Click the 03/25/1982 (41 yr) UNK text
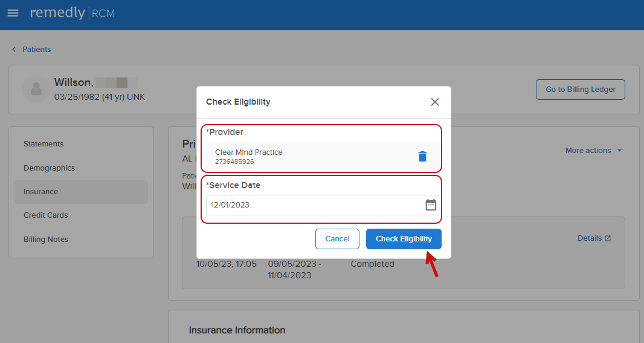Viewport: 644px width, 343px height. (x=100, y=97)
